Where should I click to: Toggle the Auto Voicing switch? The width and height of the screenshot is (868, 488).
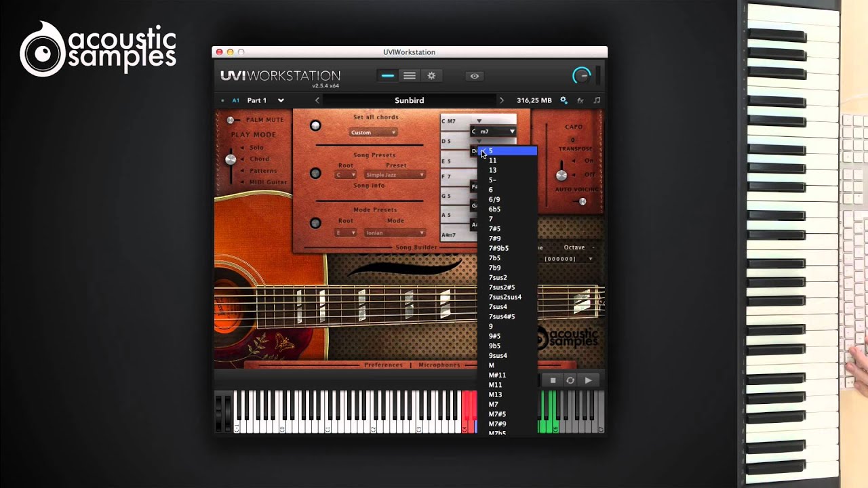pos(580,201)
